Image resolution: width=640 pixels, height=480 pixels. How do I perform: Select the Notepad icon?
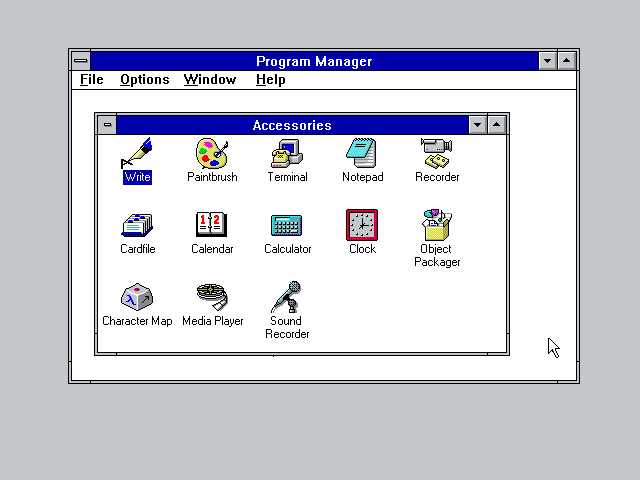click(362, 154)
